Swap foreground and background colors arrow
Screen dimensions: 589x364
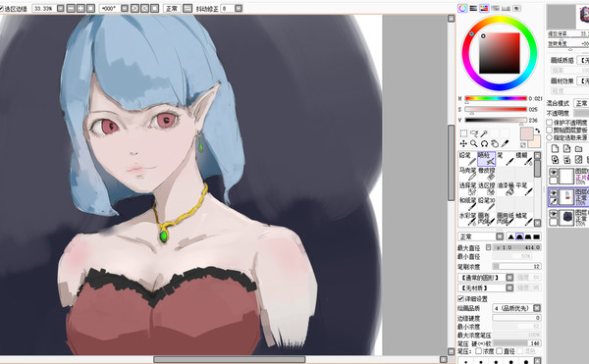(x=538, y=130)
